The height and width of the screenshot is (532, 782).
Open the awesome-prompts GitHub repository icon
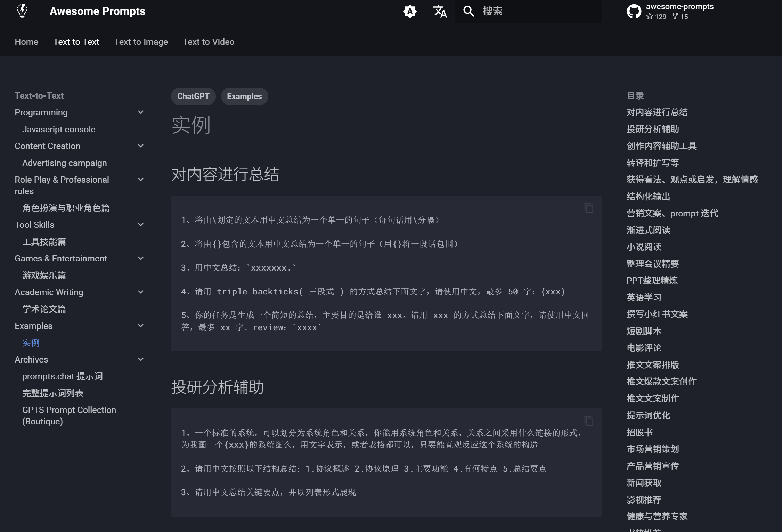[x=634, y=11]
